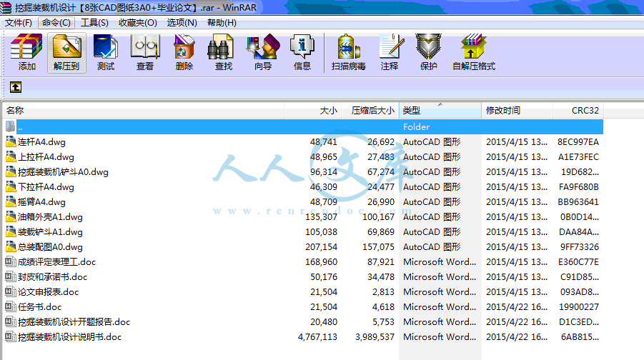Select the 连杆A4.dwg file name

click(x=41, y=142)
